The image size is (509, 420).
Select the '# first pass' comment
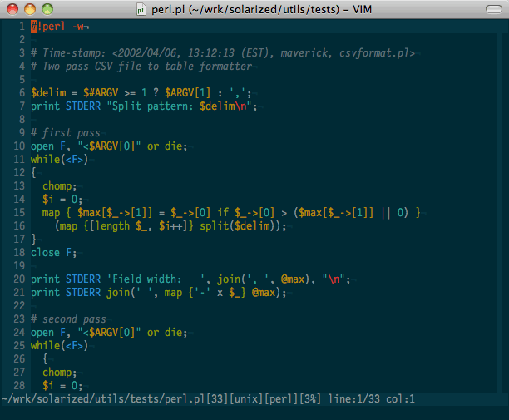coord(65,133)
